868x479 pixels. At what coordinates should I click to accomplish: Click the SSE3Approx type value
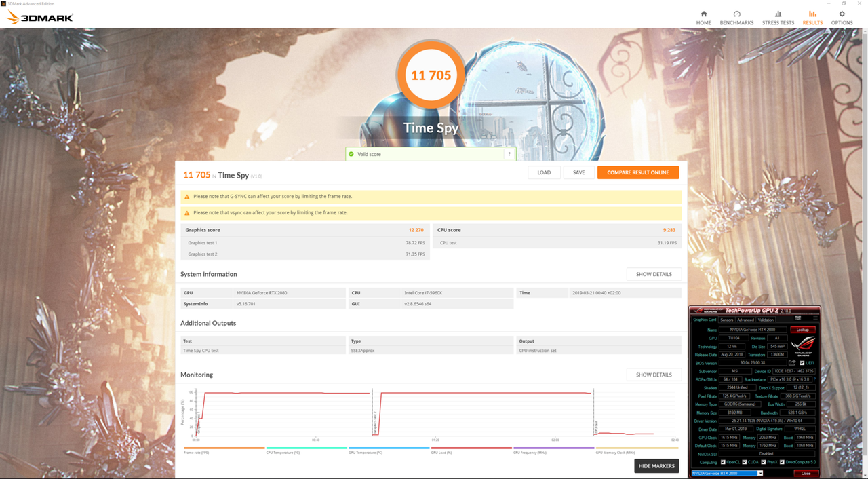[363, 351]
